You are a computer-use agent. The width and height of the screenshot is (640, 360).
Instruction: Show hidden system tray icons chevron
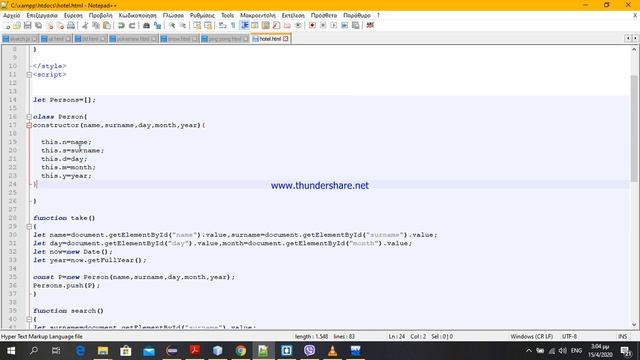coord(529,351)
